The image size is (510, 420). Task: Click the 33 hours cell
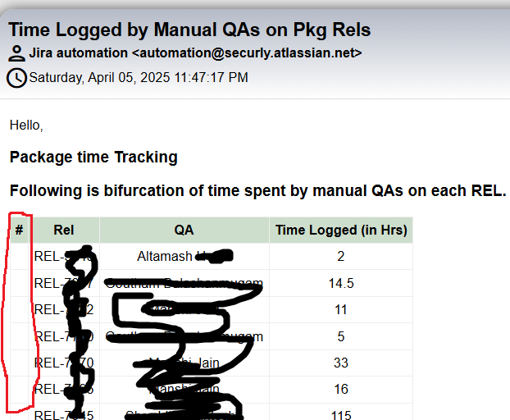coord(341,363)
